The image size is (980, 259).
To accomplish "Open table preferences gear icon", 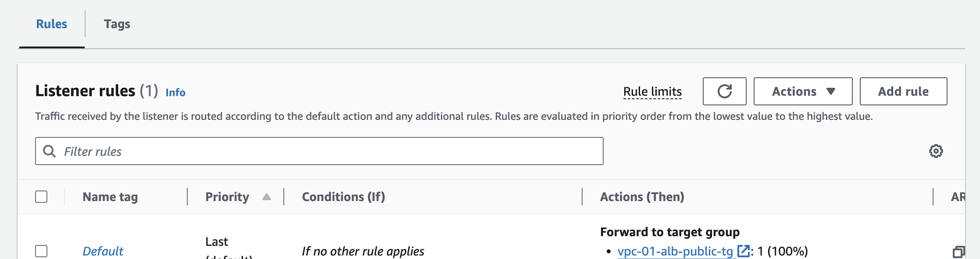I will 936,151.
